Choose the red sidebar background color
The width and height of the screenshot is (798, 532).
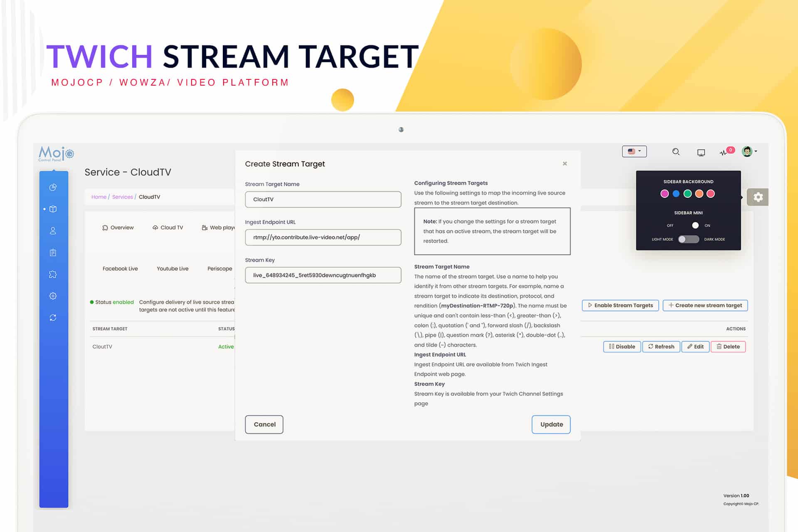pos(711,194)
